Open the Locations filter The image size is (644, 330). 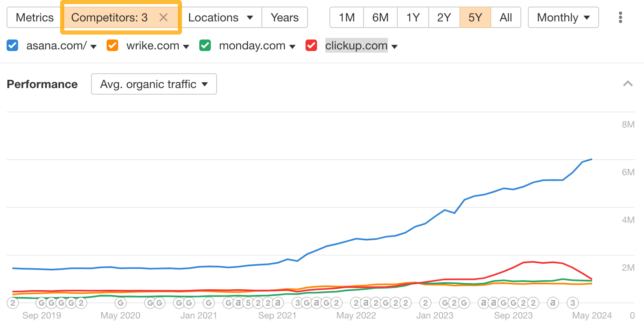pyautogui.click(x=221, y=17)
